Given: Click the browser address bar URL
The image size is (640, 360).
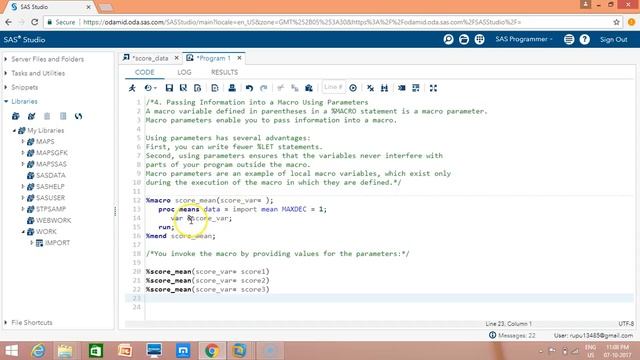Looking at the screenshot, I should 302,22.
